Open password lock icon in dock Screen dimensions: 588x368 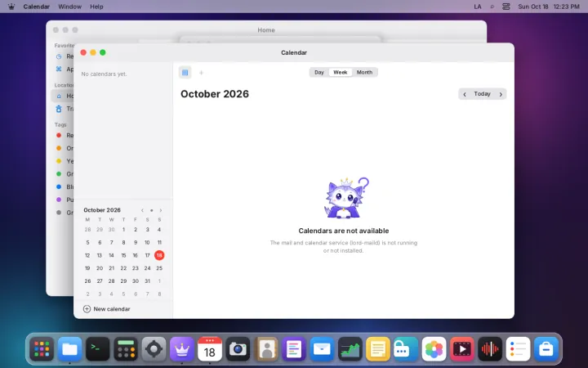[406, 349]
